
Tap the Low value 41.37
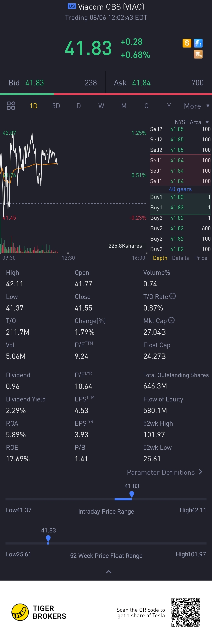[x=15, y=308]
